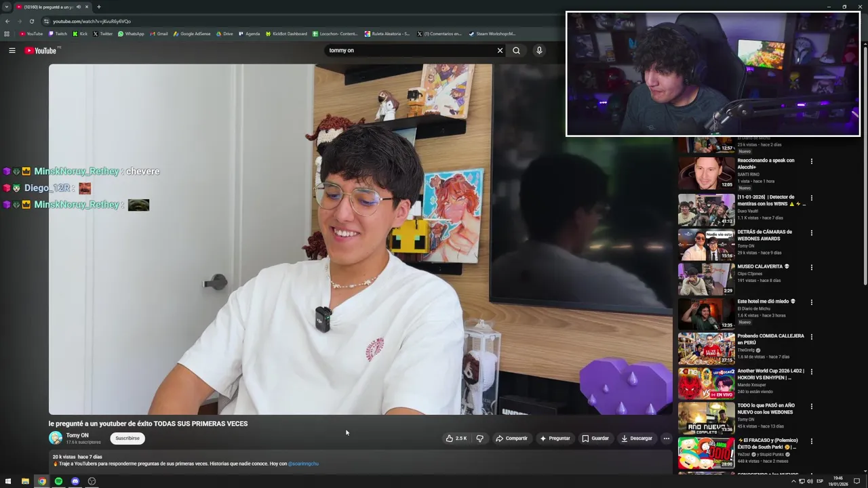Screen dimensions: 868x488
Task: Go to YouTube home via logo
Action: coord(41,50)
